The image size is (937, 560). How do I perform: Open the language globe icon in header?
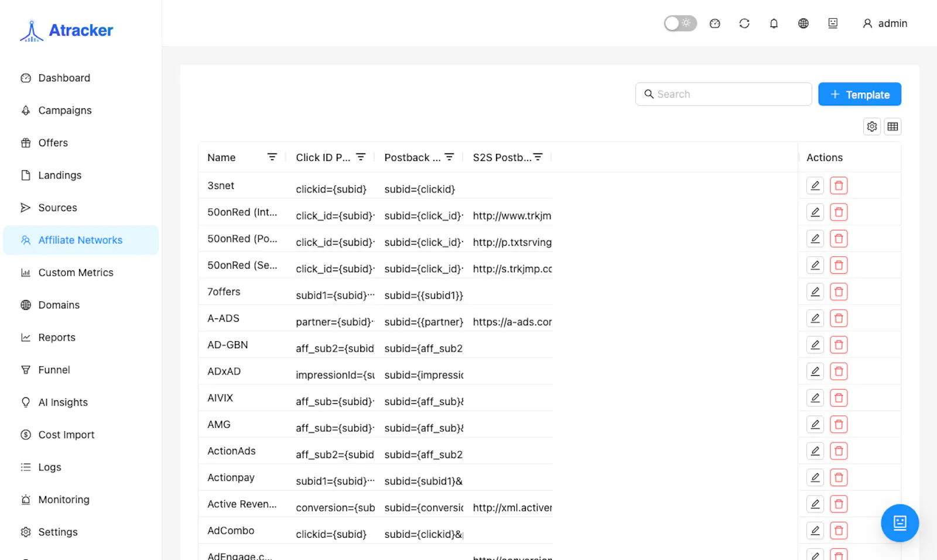[x=803, y=23]
